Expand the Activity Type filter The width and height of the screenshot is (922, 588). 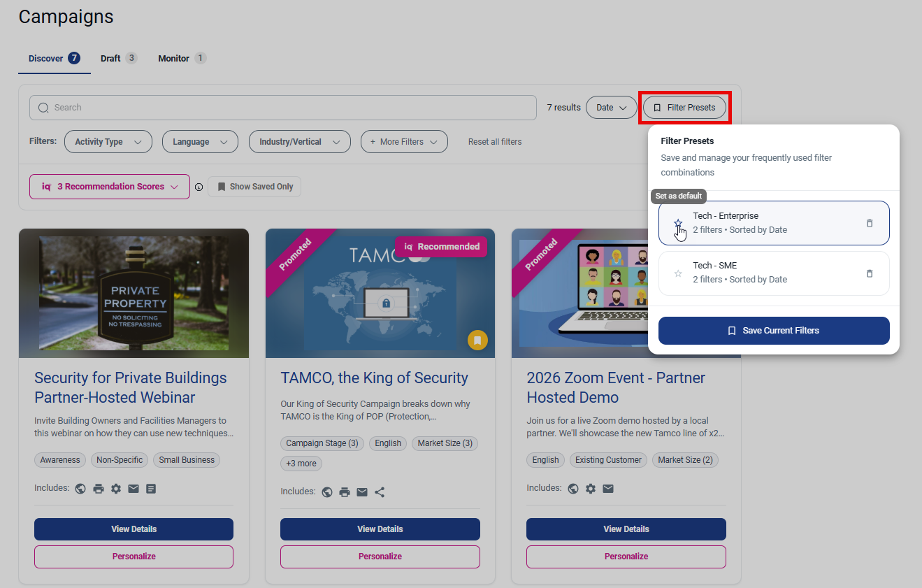point(108,142)
